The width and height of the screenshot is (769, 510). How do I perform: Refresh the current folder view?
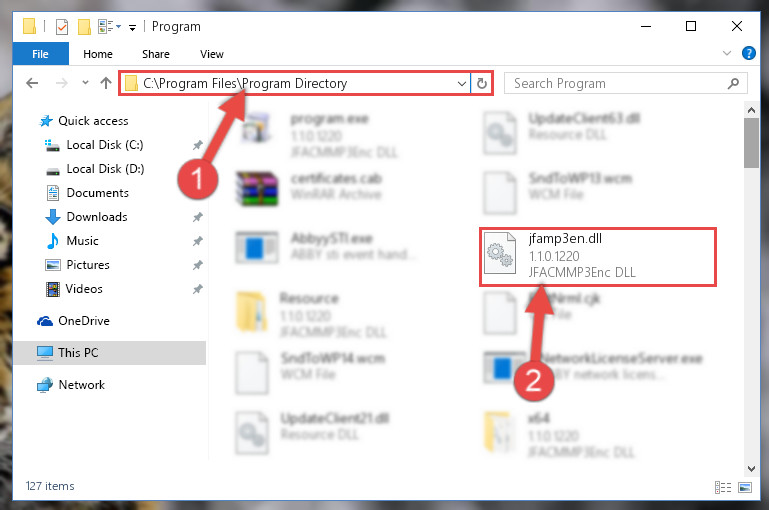coord(482,83)
